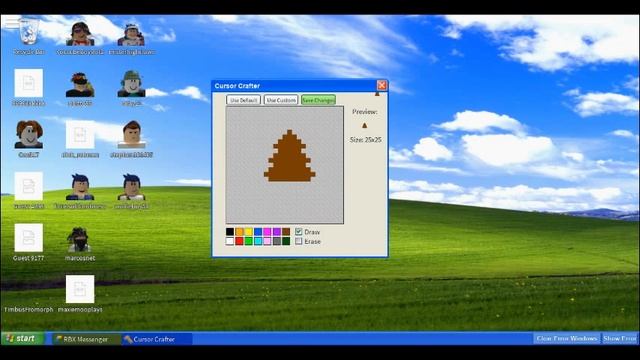Pick the blue color swatch
640x360 pixels.
click(258, 232)
